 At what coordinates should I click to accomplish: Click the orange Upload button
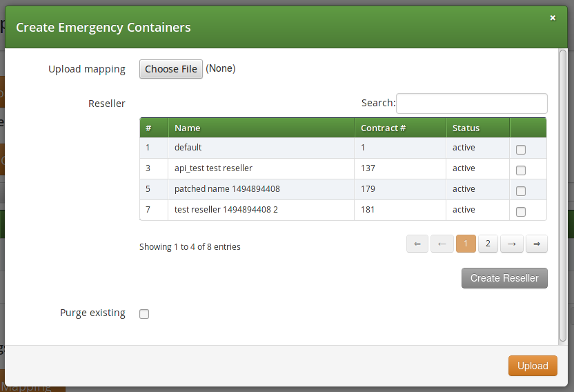(533, 366)
